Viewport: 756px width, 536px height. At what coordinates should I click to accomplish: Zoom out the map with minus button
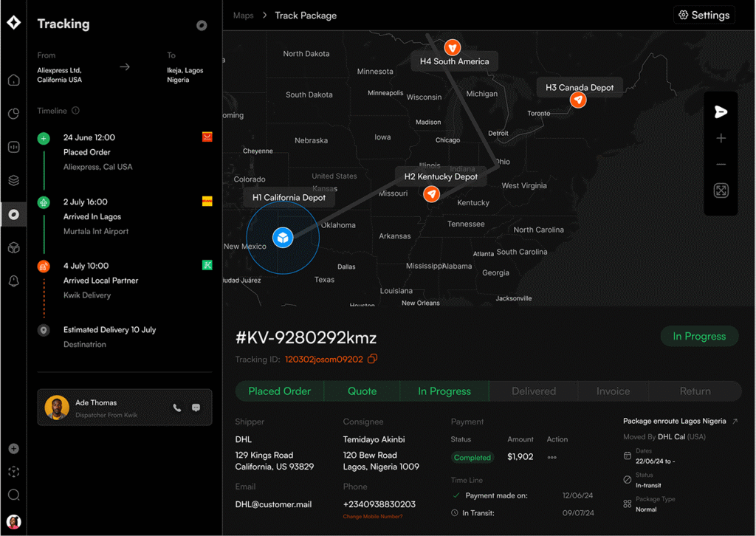pyautogui.click(x=721, y=165)
